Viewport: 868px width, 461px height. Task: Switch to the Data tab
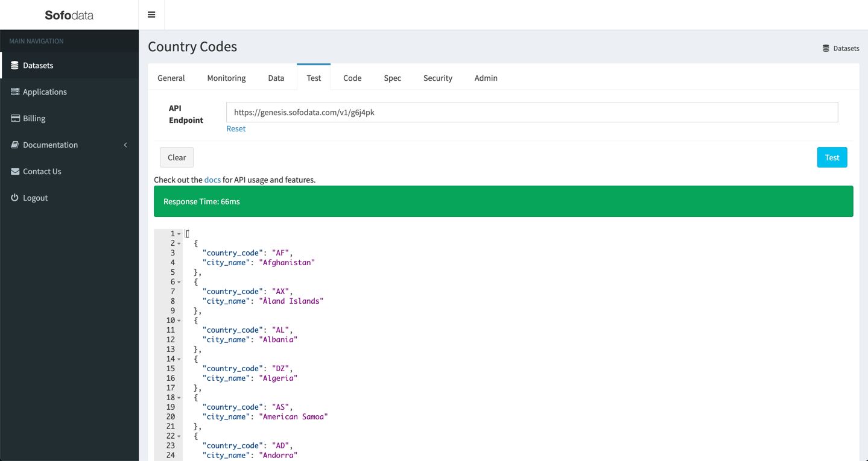click(x=276, y=78)
